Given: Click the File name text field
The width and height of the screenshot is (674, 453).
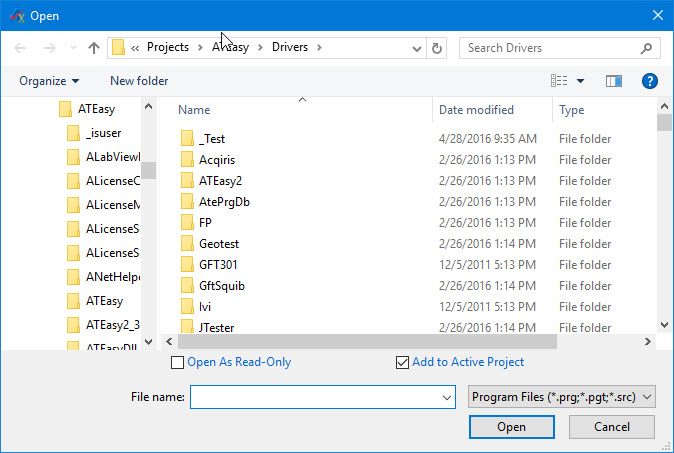Looking at the screenshot, I should pyautogui.click(x=314, y=397).
